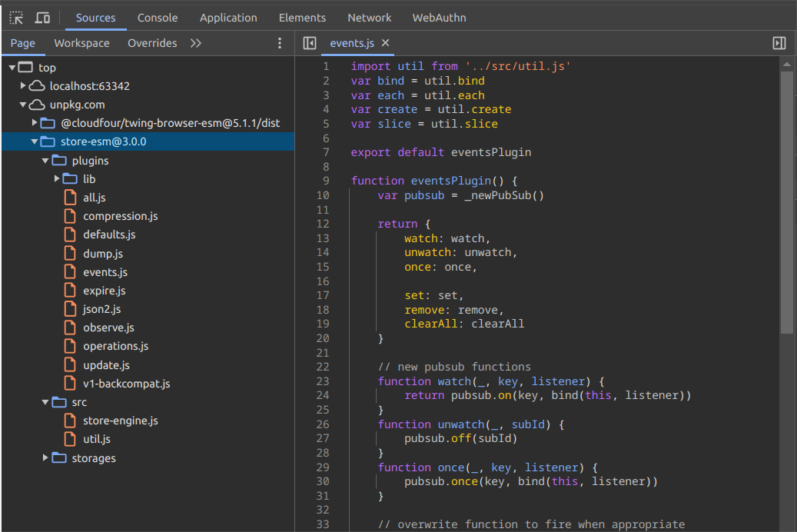The width and height of the screenshot is (797, 532).
Task: Expand the storages folder
Action: pos(46,458)
